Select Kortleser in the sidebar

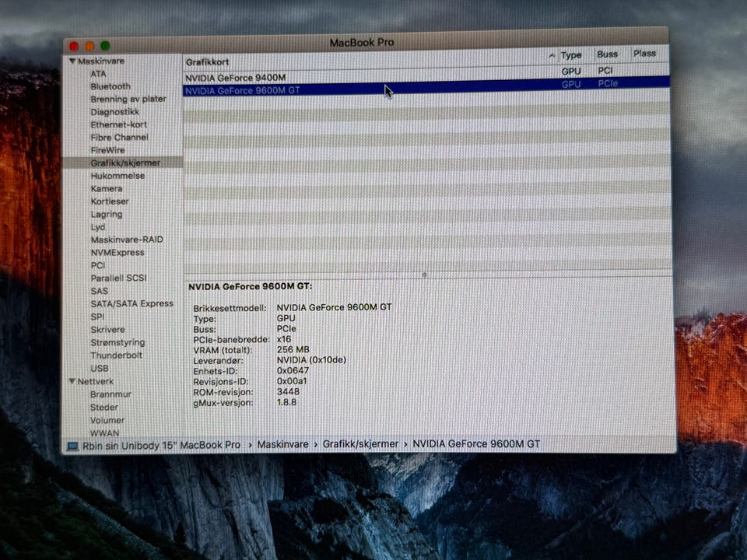(110, 201)
